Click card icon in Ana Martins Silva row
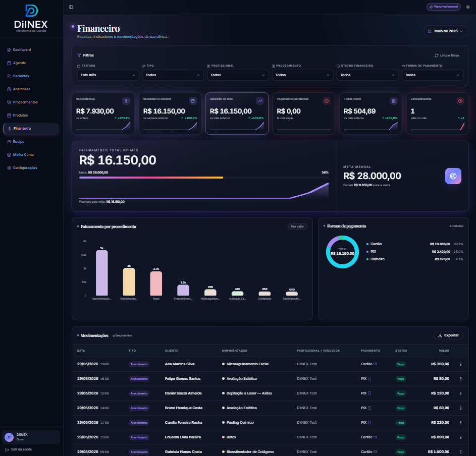The width and height of the screenshot is (476, 456). pyautogui.click(x=375, y=364)
